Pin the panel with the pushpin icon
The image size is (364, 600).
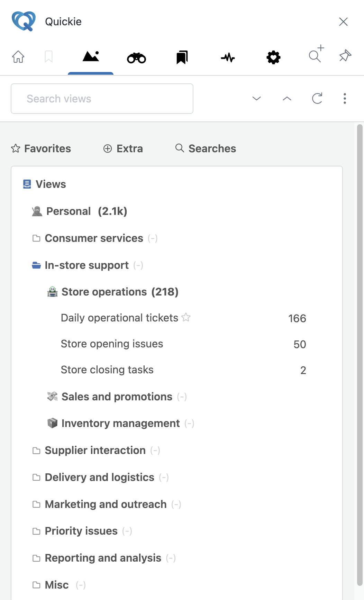click(x=345, y=55)
